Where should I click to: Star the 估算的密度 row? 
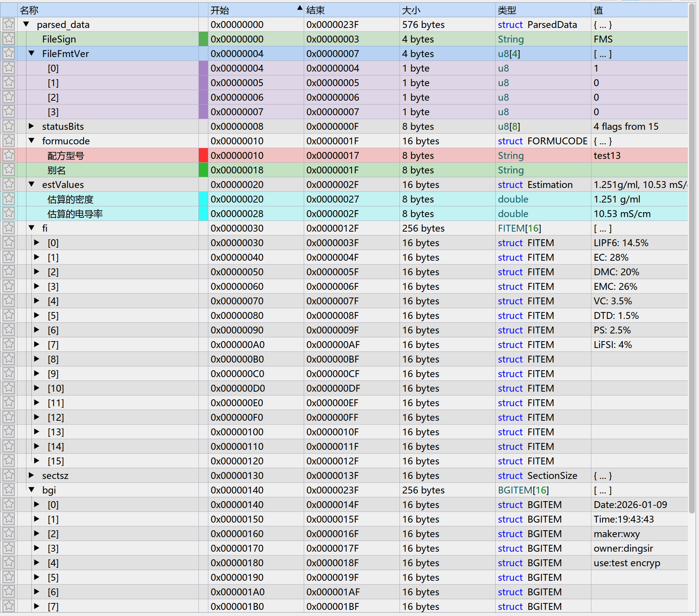click(9, 199)
